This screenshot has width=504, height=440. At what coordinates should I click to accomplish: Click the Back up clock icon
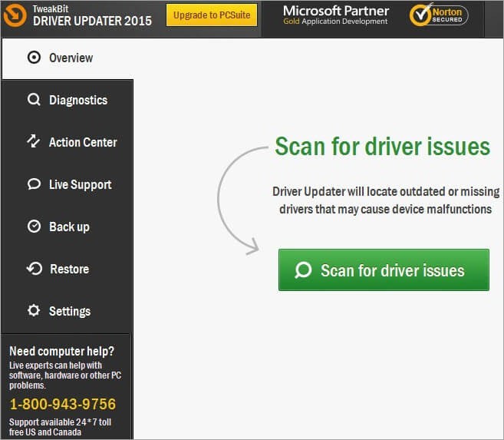34,226
